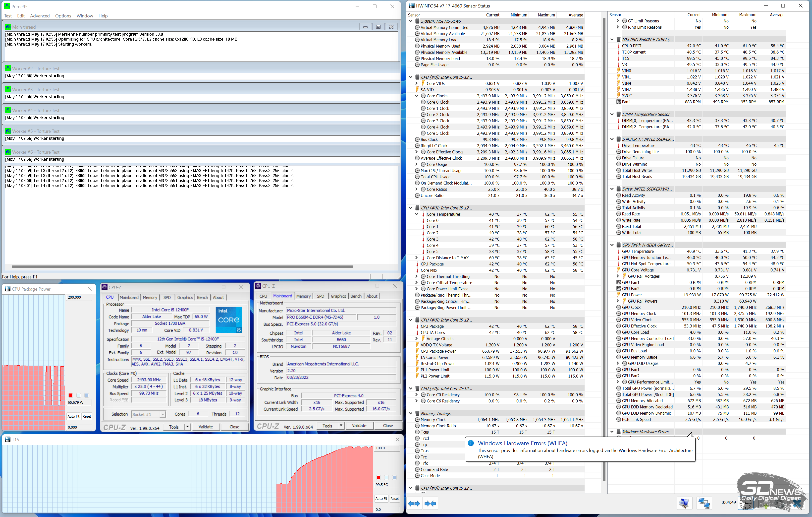Click Prime95 horizontal scrollbar
812x517 pixels.
(x=182, y=267)
